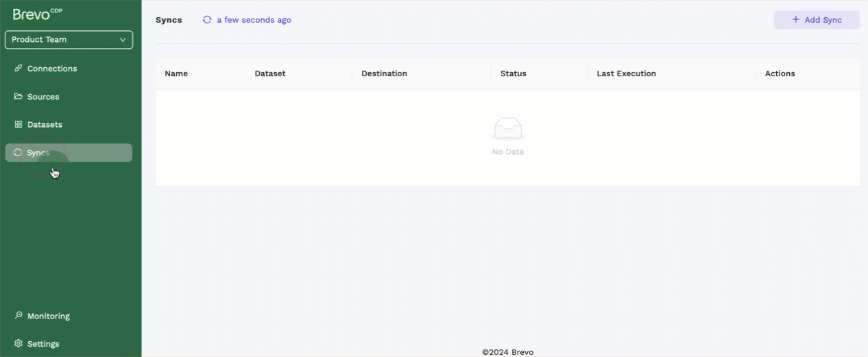The height and width of the screenshot is (357, 868).
Task: Click the Datasets grid icon
Action: click(19, 125)
